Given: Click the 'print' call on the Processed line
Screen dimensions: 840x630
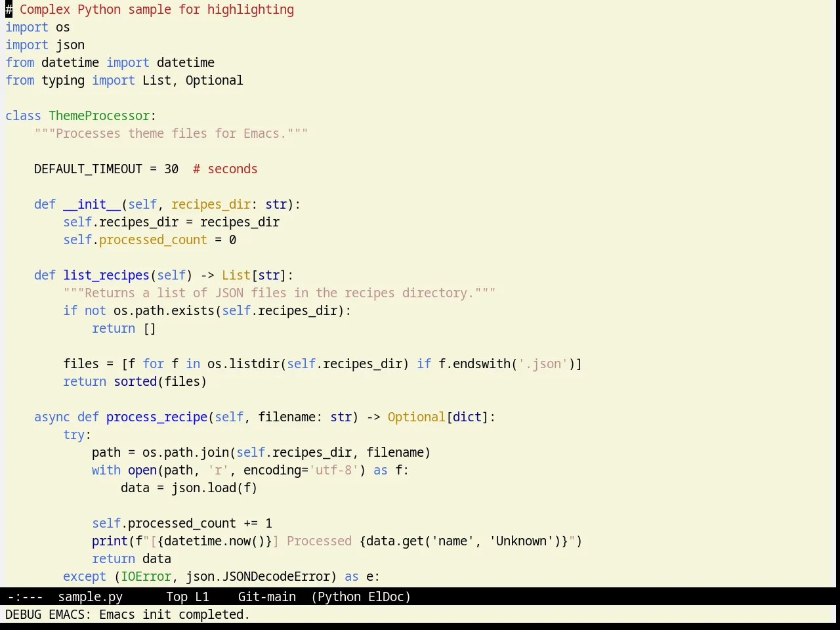Looking at the screenshot, I should (x=110, y=541).
